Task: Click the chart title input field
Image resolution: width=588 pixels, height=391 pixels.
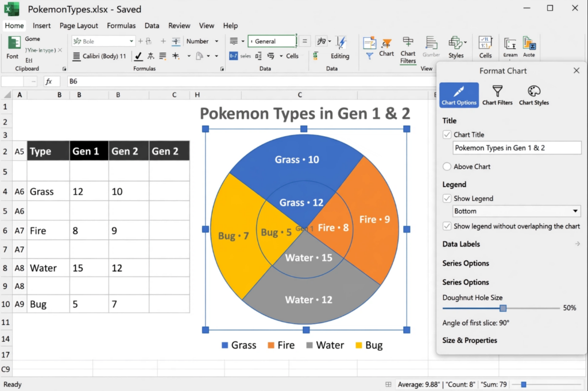Action: (517, 148)
